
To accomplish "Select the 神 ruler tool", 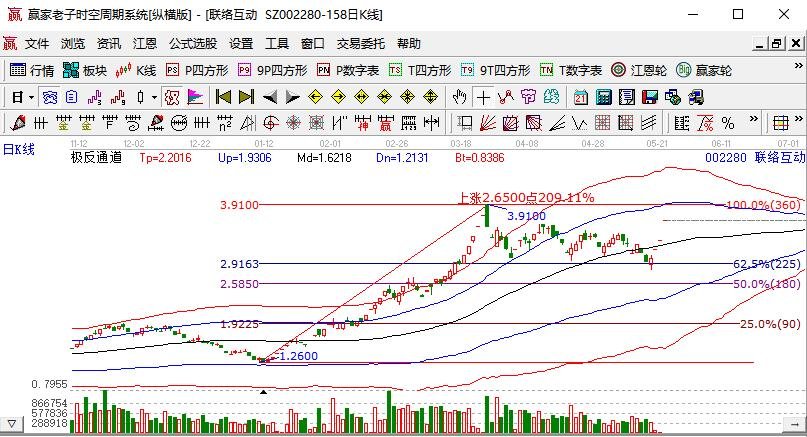I will click(x=363, y=123).
